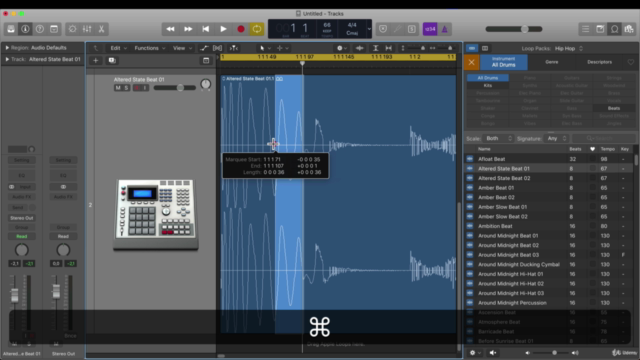Expand the Region Audio Defaults section

(7, 48)
